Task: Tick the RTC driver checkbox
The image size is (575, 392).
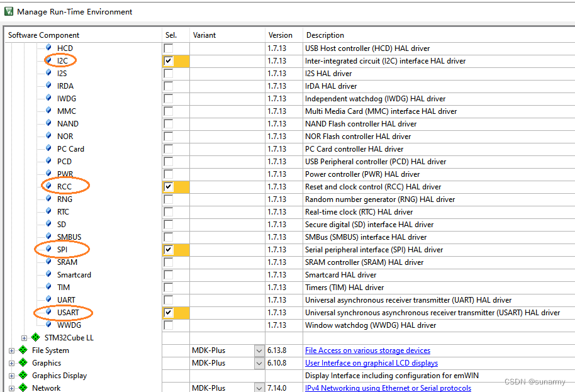Action: 169,212
